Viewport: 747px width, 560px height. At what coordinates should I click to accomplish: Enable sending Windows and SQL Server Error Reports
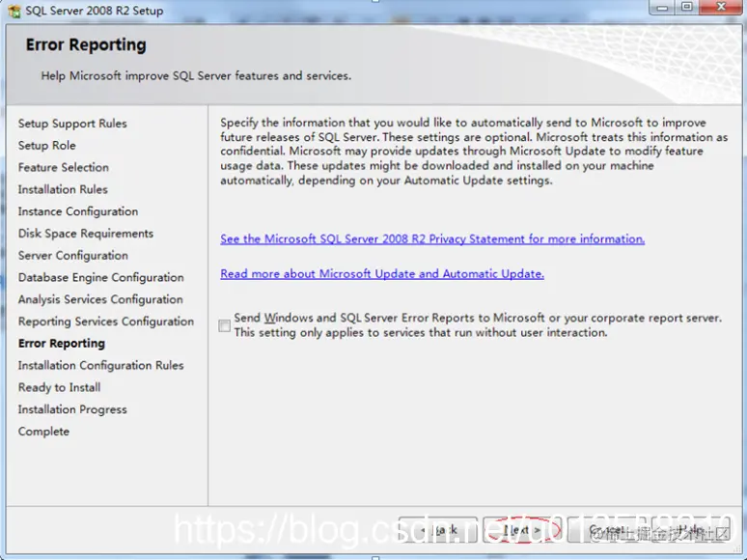(224, 325)
